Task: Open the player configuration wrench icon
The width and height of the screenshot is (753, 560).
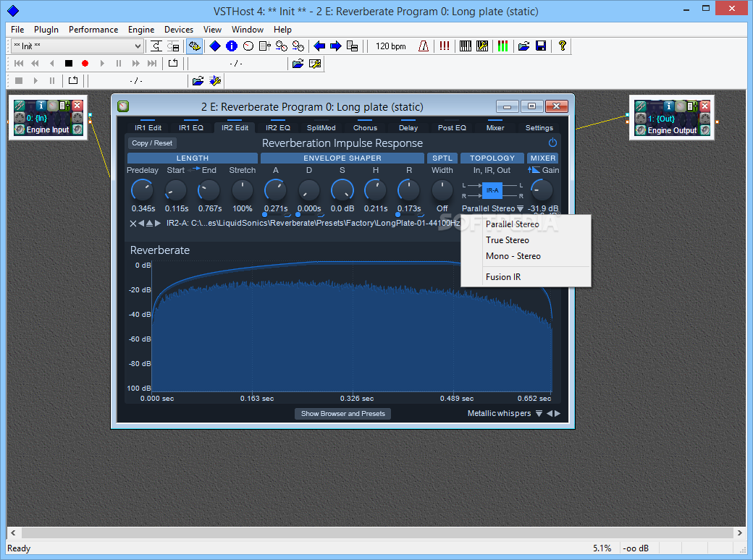Action: click(315, 64)
